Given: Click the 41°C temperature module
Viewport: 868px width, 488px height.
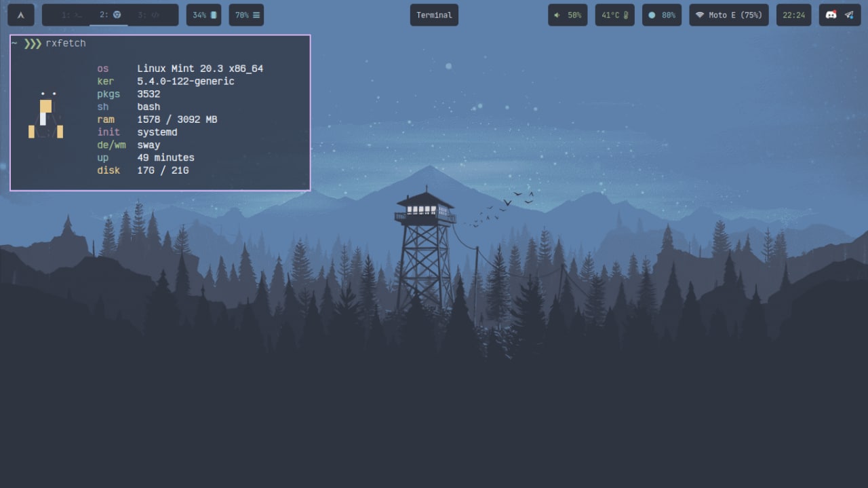Looking at the screenshot, I should click(x=614, y=15).
